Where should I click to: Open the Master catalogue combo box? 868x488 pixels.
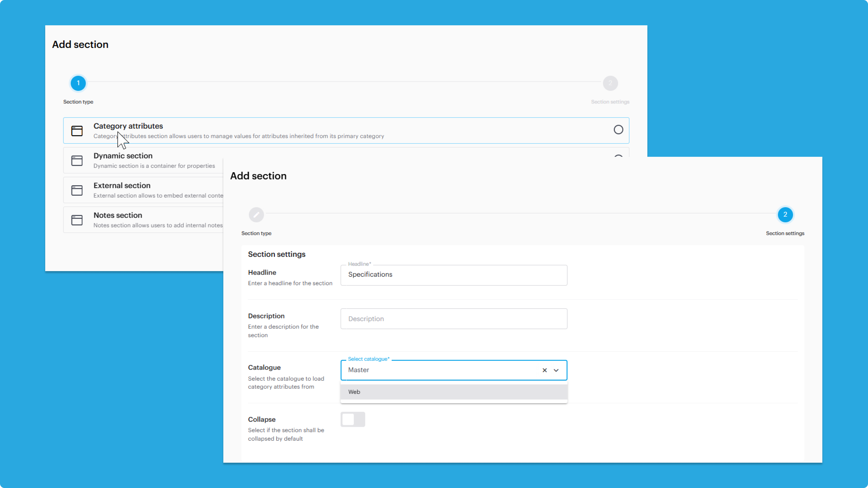pyautogui.click(x=438, y=370)
